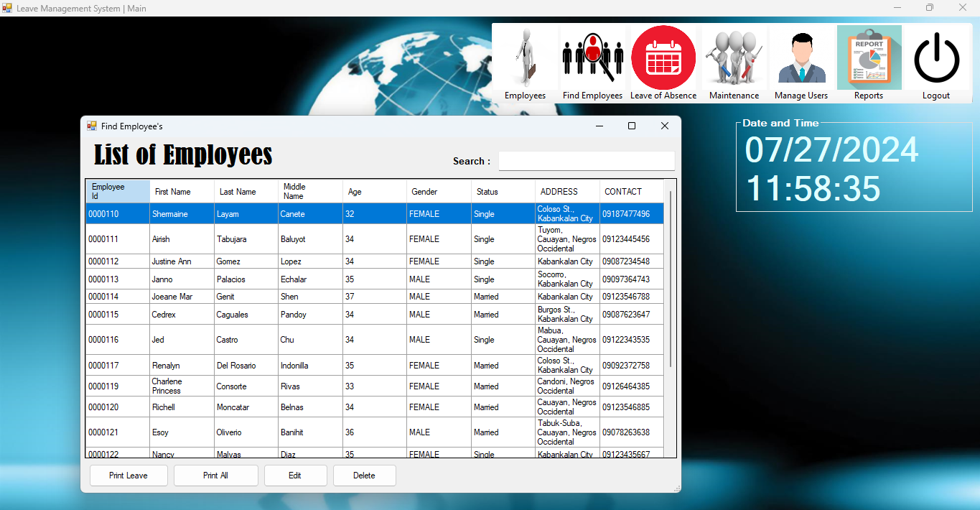Open Leave of Absence calendar icon
Viewport: 980px width, 510px height.
[x=663, y=57]
